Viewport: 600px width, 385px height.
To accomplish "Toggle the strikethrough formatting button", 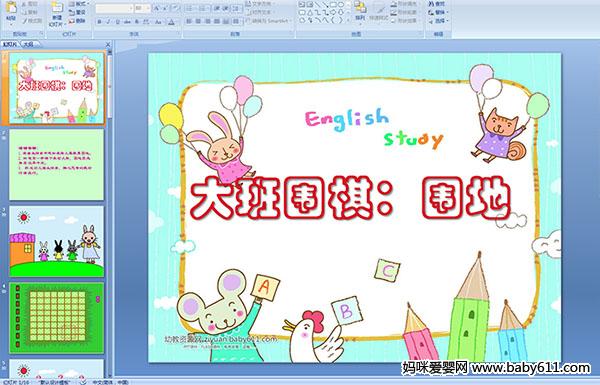I will [x=127, y=22].
